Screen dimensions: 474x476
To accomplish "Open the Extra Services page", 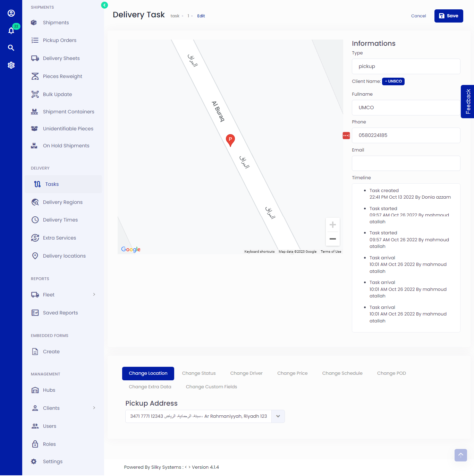I will 59,238.
